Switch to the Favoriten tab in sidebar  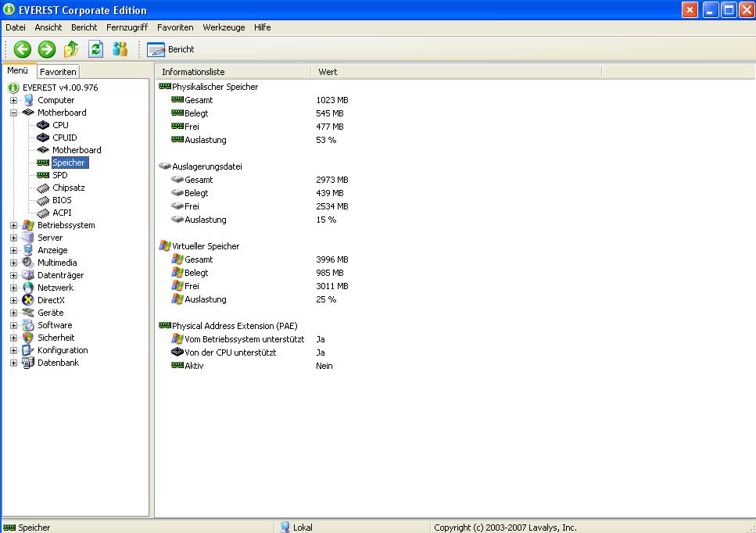58,72
